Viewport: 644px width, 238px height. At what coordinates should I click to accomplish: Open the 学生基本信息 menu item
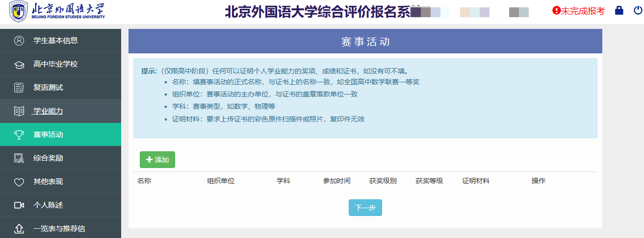click(x=55, y=41)
